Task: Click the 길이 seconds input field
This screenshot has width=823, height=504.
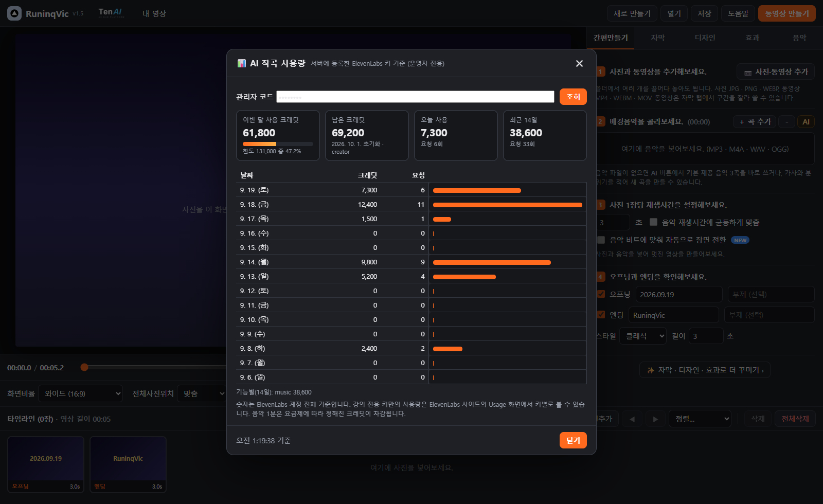Action: [706, 336]
